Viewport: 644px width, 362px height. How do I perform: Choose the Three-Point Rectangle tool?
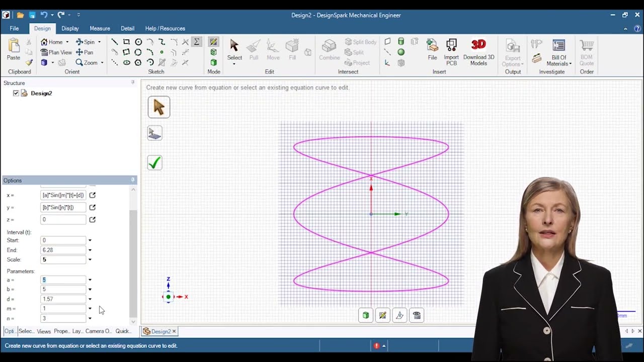pos(126,52)
